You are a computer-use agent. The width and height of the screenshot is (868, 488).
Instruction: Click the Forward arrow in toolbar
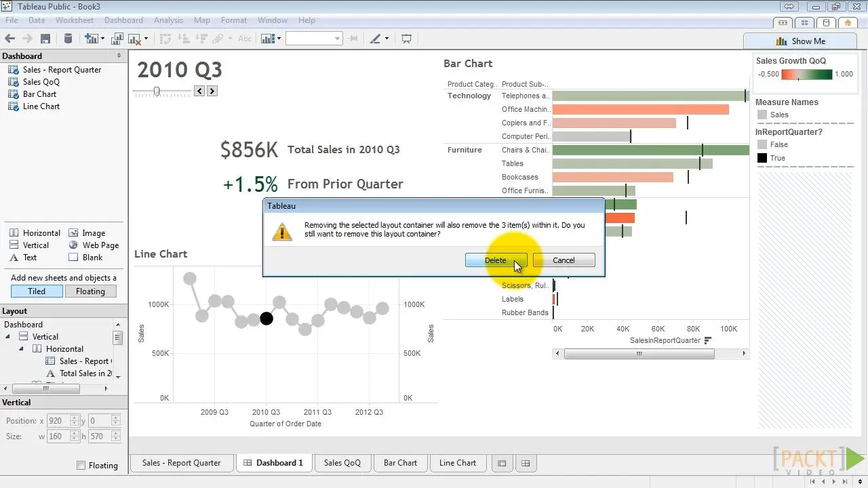coord(27,39)
